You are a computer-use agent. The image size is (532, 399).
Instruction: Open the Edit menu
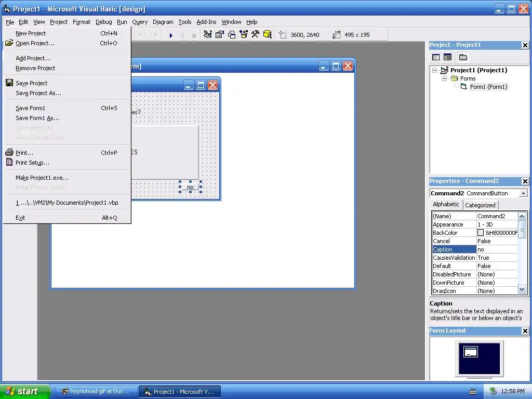pyautogui.click(x=23, y=22)
